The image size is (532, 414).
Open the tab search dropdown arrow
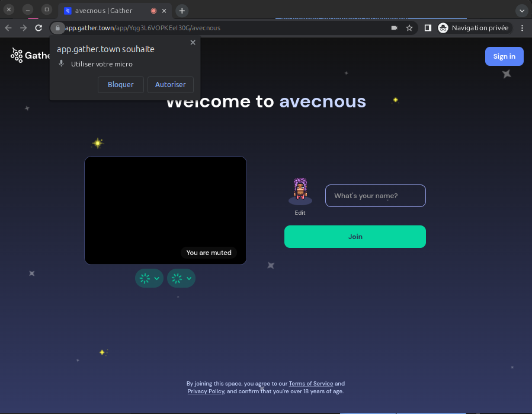pyautogui.click(x=521, y=11)
